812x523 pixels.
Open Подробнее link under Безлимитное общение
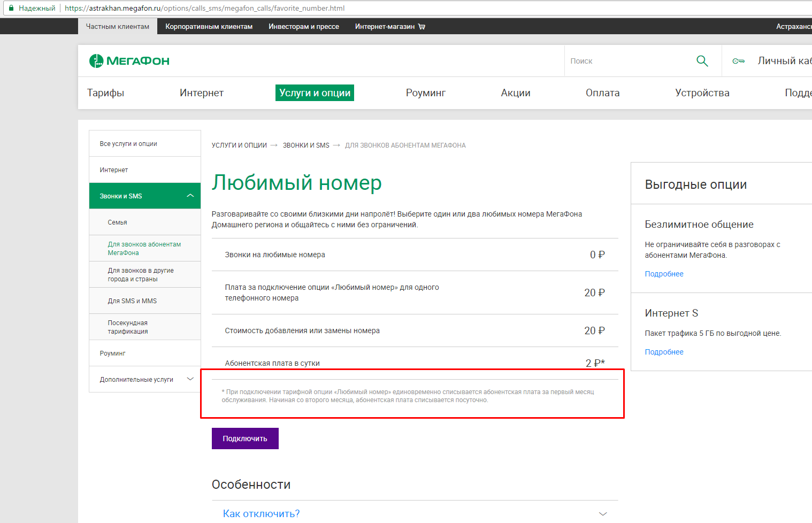click(x=664, y=274)
